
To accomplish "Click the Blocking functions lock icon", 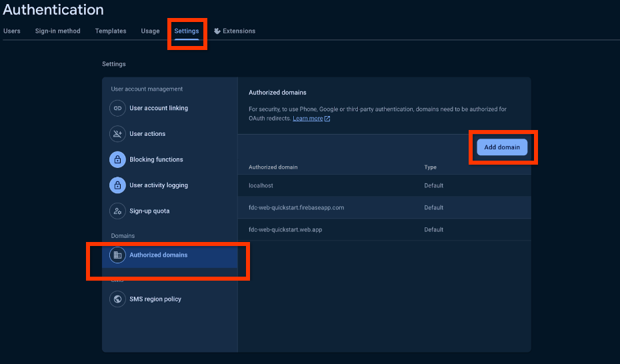I will click(117, 160).
